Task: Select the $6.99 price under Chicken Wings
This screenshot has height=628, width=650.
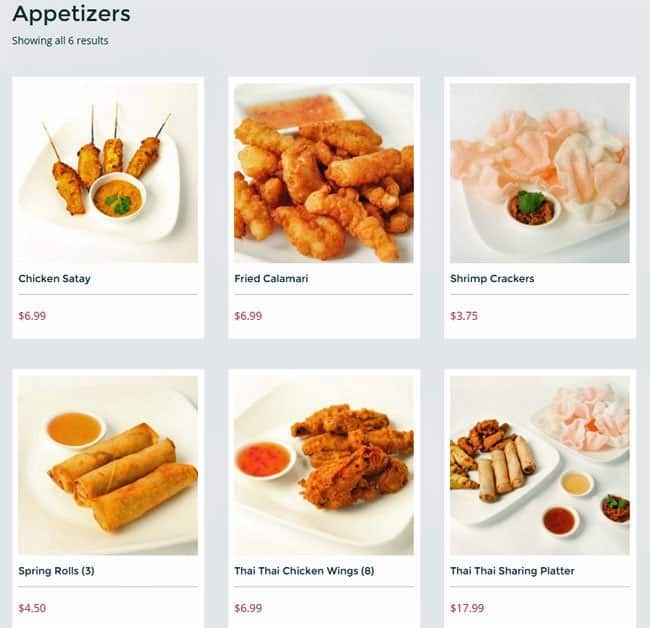Action: click(x=248, y=608)
